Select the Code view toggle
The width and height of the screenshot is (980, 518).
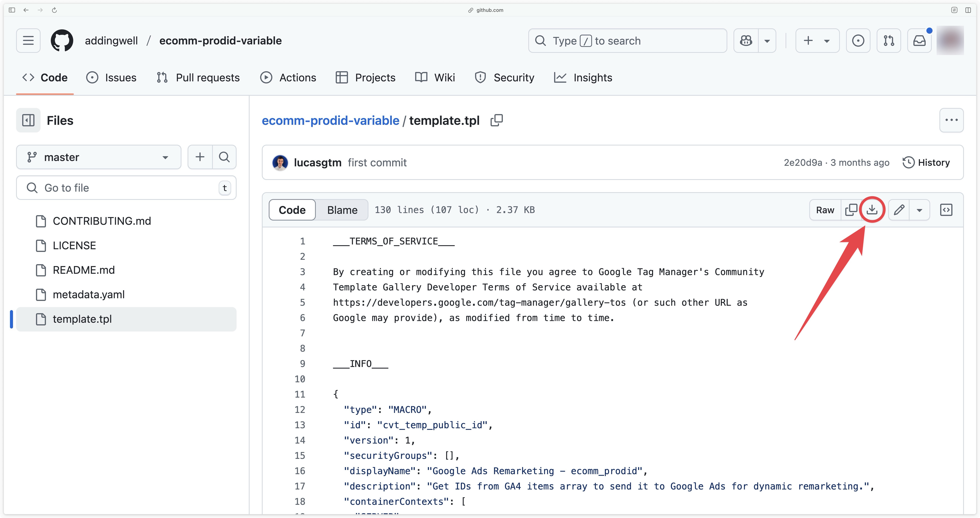point(292,210)
